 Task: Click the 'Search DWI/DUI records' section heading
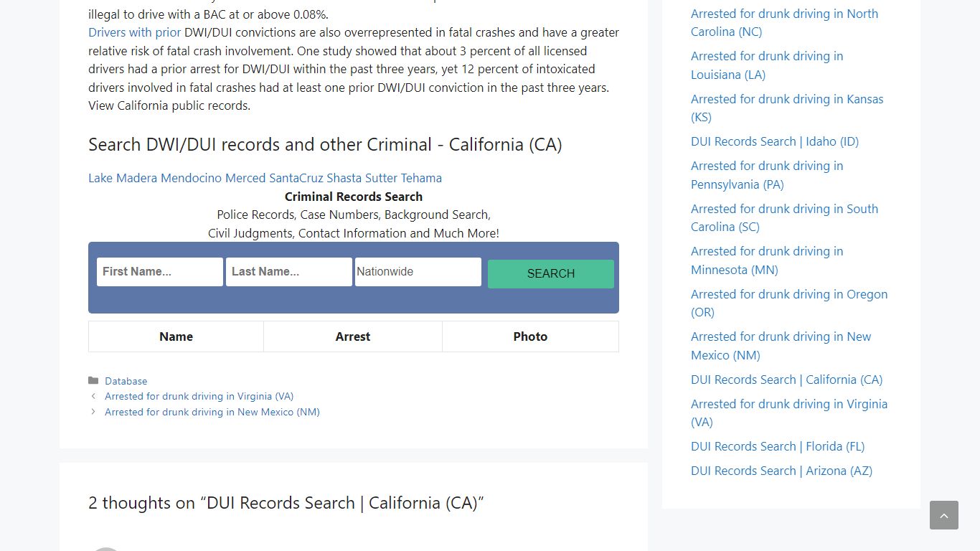pos(325,144)
